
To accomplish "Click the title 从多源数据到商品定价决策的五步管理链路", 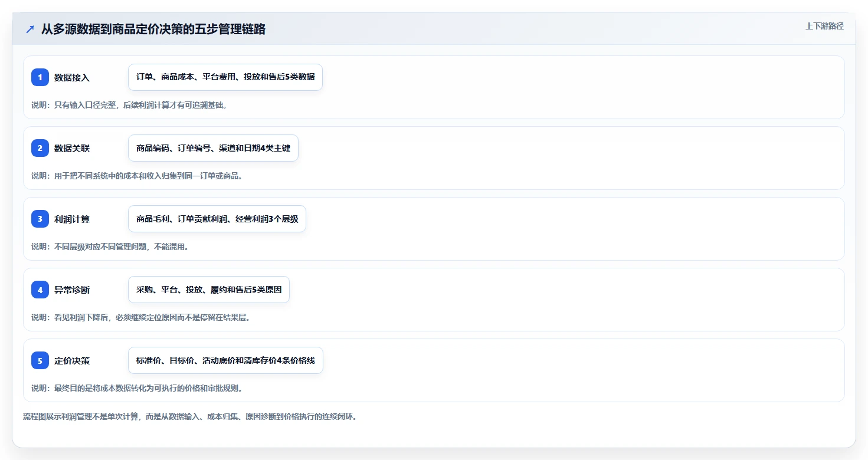I will pos(153,29).
